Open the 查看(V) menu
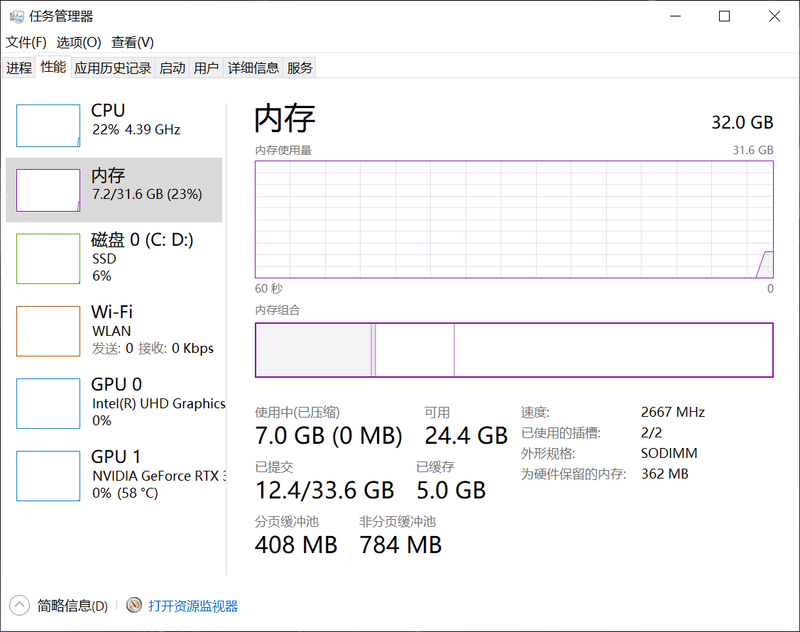The height and width of the screenshot is (632, 800). point(132,42)
